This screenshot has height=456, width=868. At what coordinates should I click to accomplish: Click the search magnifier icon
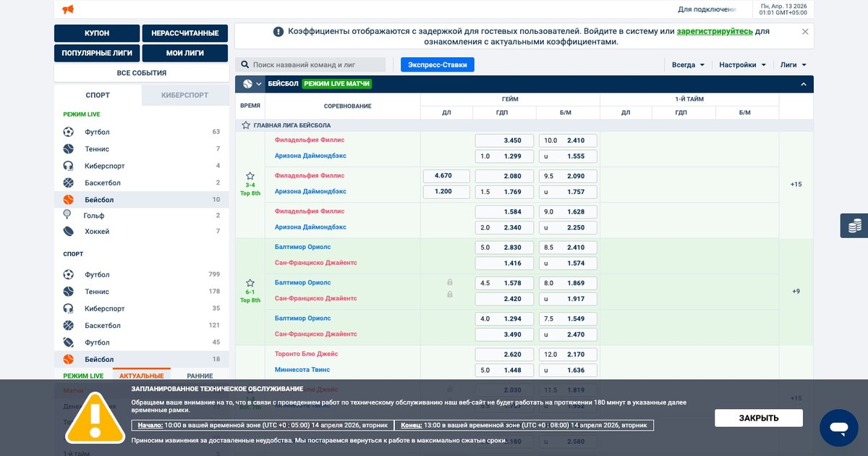(x=245, y=64)
